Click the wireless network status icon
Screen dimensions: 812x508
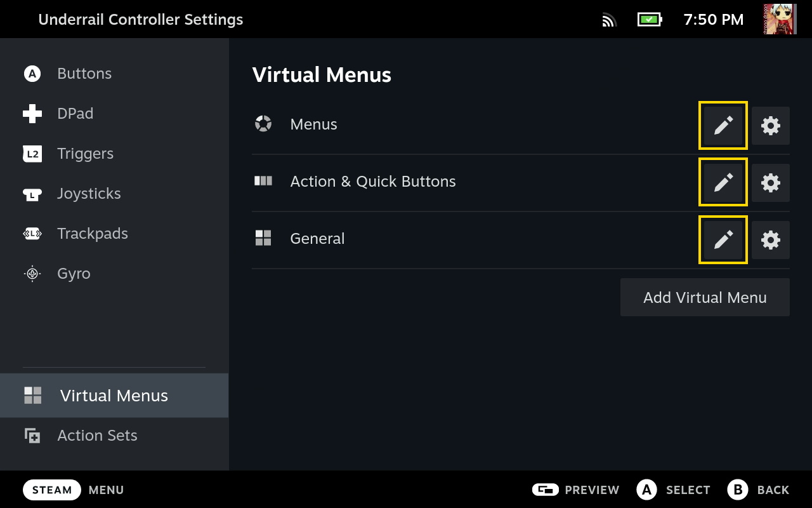click(609, 20)
